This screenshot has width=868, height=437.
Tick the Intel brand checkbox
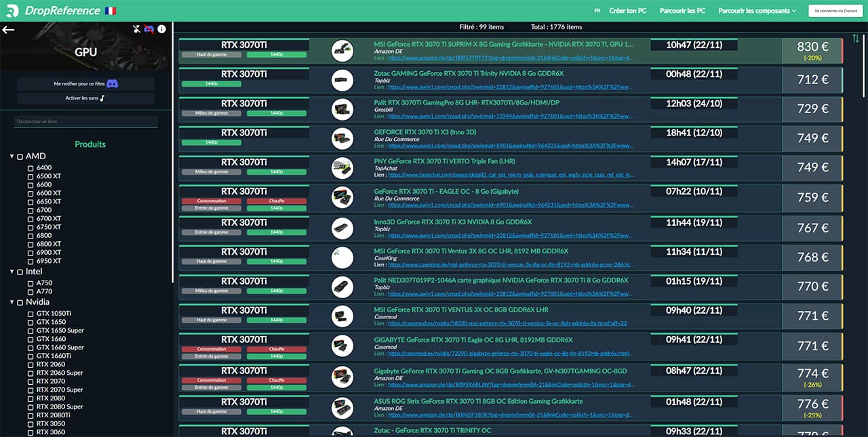tap(20, 272)
